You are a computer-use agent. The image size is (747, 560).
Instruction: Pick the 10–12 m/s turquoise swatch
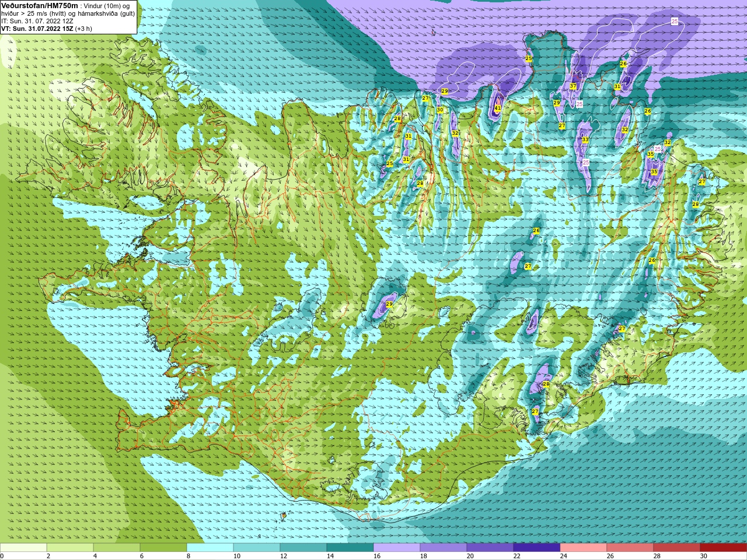click(257, 548)
